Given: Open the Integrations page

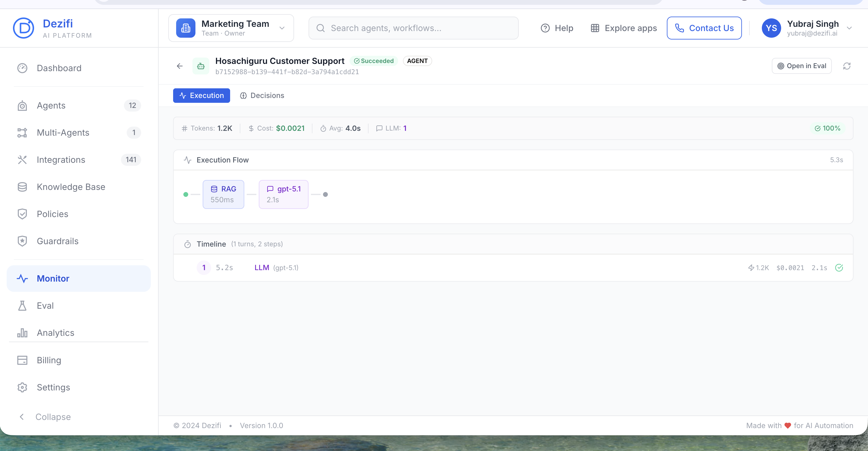Looking at the screenshot, I should 78,160.
